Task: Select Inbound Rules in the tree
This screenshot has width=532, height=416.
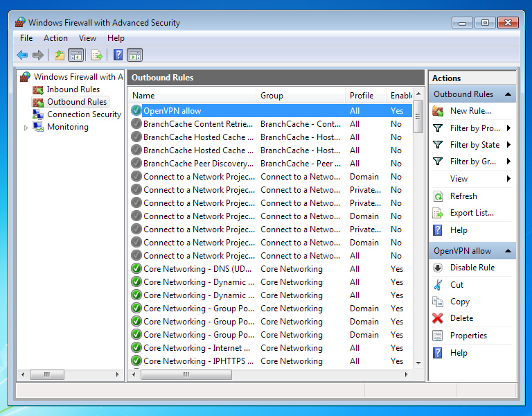Action: [x=73, y=89]
